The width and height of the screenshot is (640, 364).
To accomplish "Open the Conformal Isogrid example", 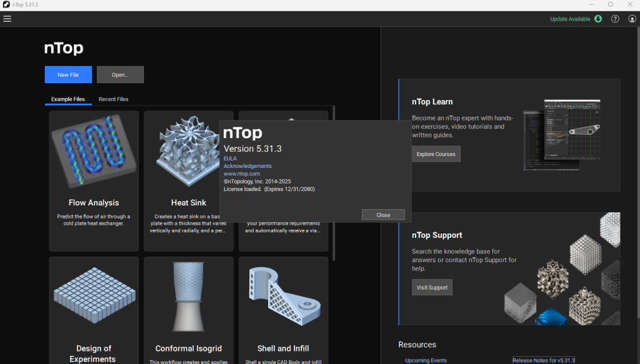I will click(x=188, y=300).
